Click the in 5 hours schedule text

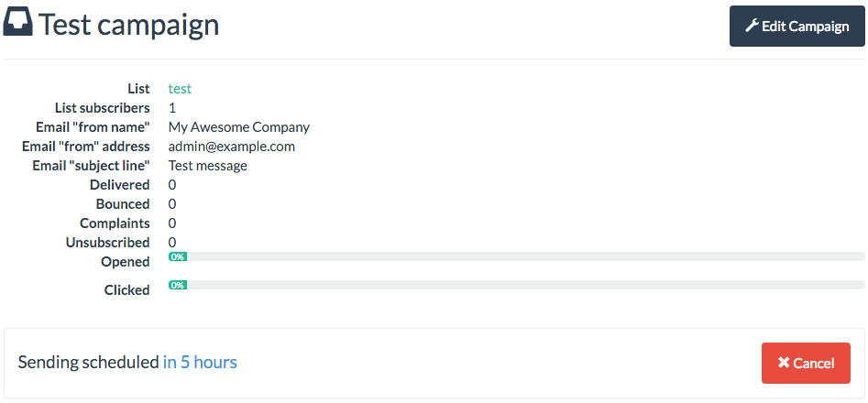[200, 362]
